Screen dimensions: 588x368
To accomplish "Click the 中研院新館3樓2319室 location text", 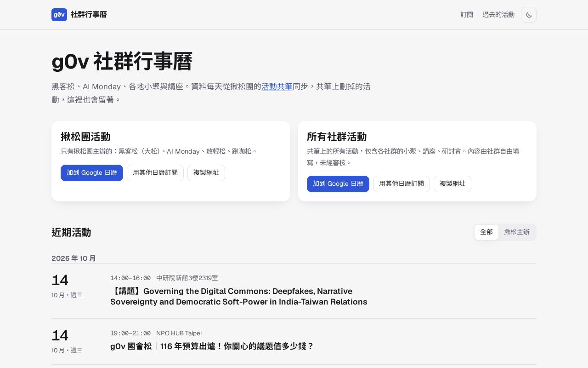I will 187,278.
